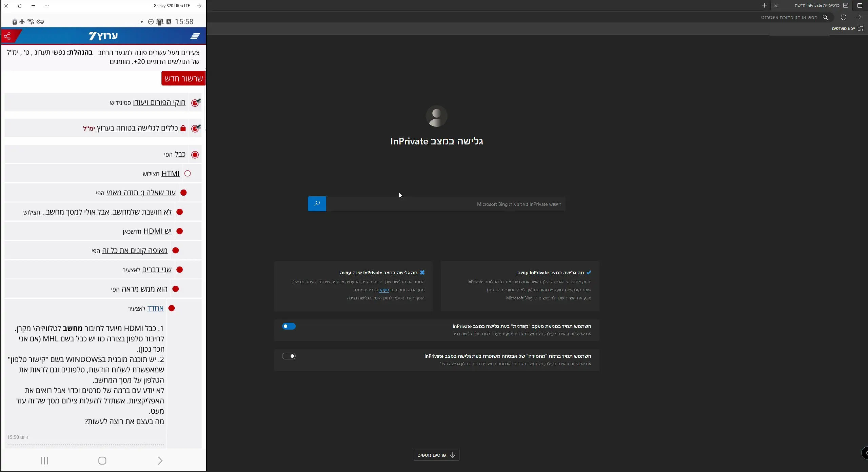Expand the פרטים נוספים details section
868x472 pixels.
pyautogui.click(x=436, y=455)
